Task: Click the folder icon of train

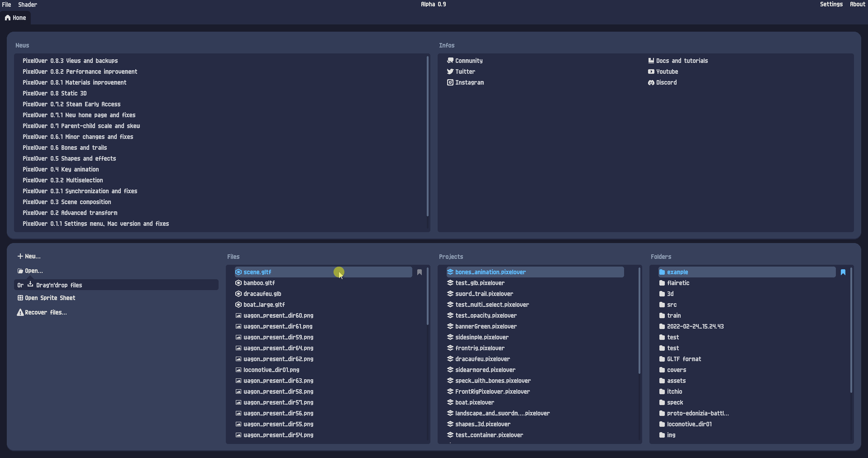Action: tap(662, 315)
